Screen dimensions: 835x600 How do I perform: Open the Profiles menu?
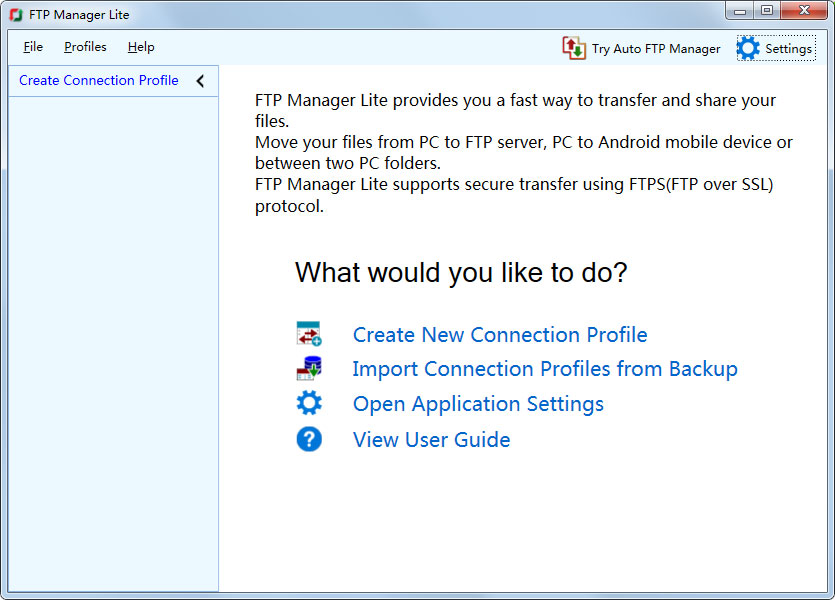click(x=85, y=47)
